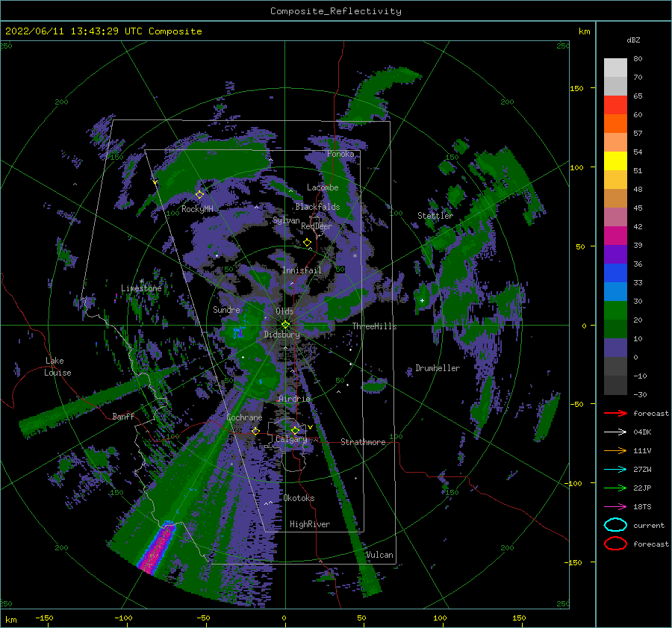The height and width of the screenshot is (628, 672).
Task: Click the HighRiver label
Action: coord(310,524)
